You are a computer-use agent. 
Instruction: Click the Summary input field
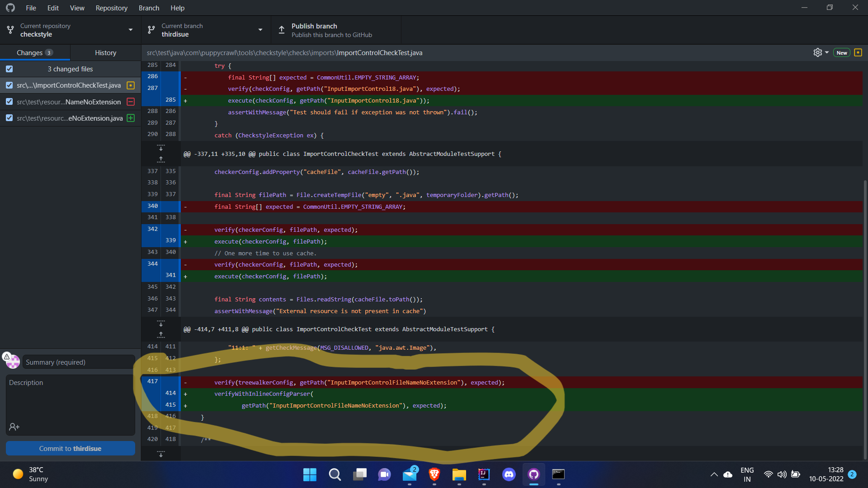(x=78, y=362)
